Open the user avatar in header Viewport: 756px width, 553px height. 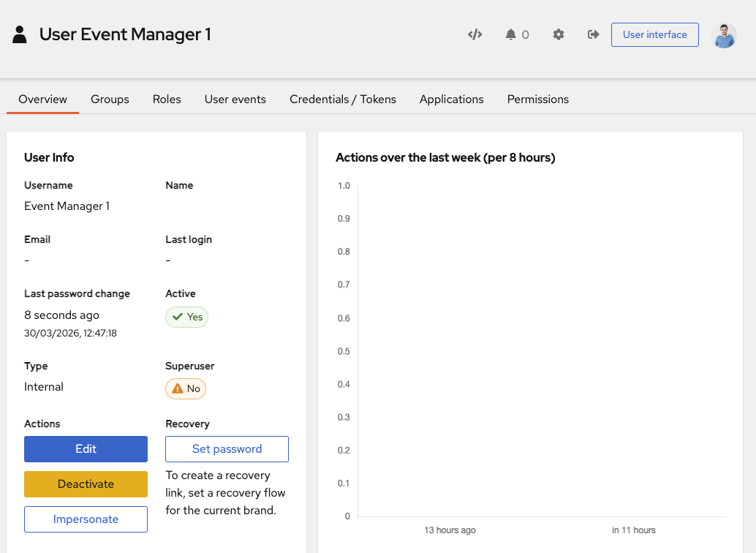tap(723, 35)
